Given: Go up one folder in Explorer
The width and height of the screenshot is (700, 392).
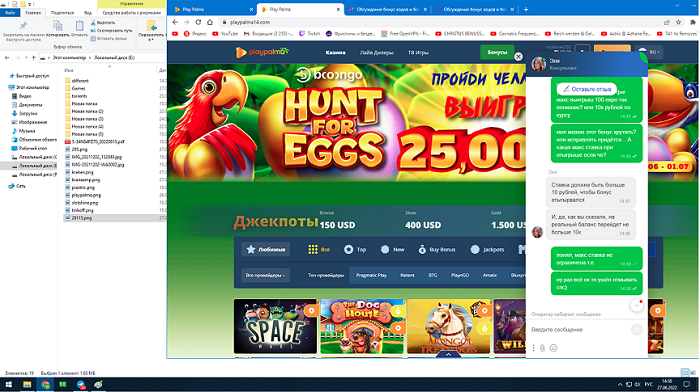Looking at the screenshot, I should pyautogui.click(x=33, y=58).
